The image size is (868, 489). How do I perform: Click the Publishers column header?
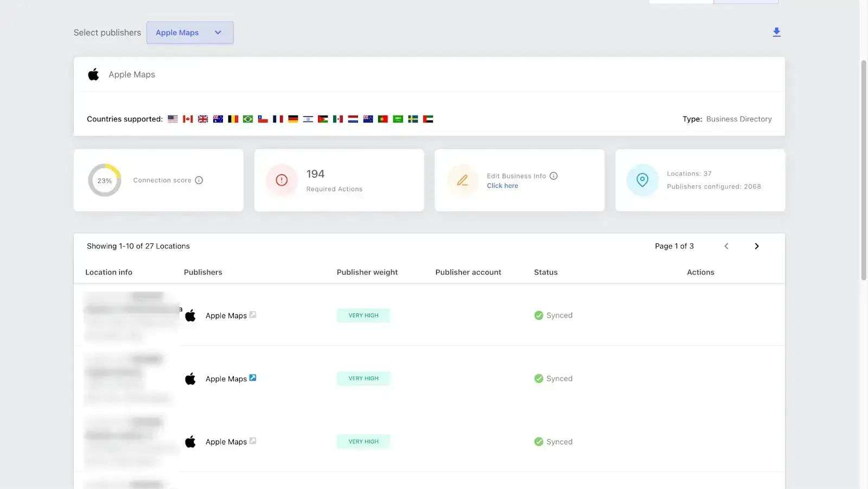pyautogui.click(x=203, y=272)
